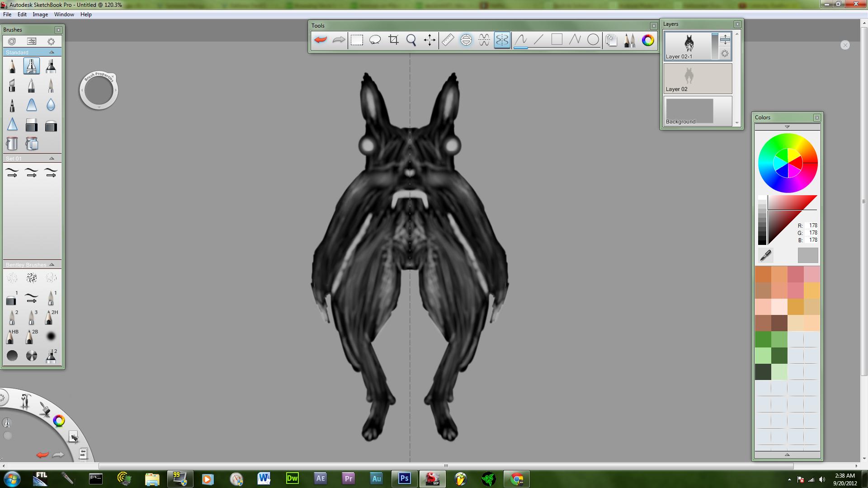Select the Pencil brush in Standard set

[x=12, y=66]
